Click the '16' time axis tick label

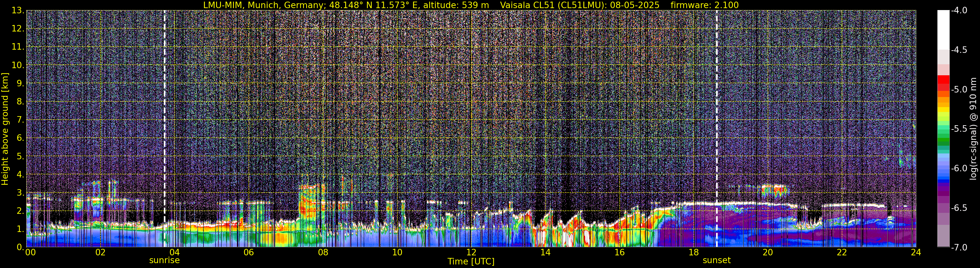(x=619, y=252)
